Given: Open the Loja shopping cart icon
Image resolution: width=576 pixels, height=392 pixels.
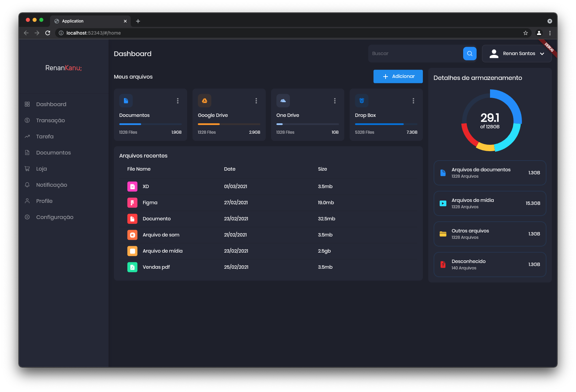Looking at the screenshot, I should coord(27,168).
